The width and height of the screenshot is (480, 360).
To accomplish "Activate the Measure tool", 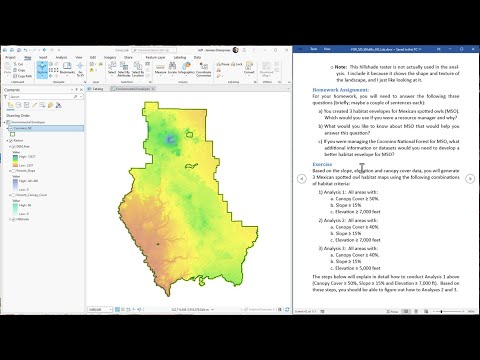I will [160, 68].
